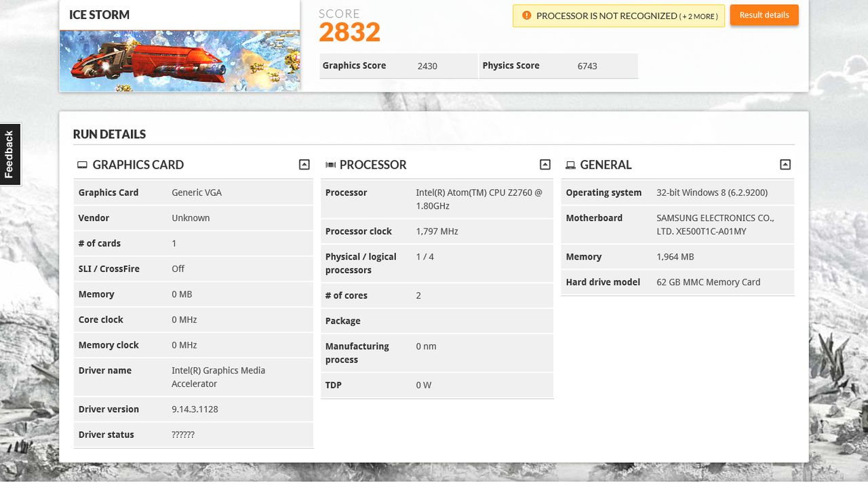This screenshot has width=868, height=488.
Task: Click the # of cores value 2
Action: tap(418, 296)
